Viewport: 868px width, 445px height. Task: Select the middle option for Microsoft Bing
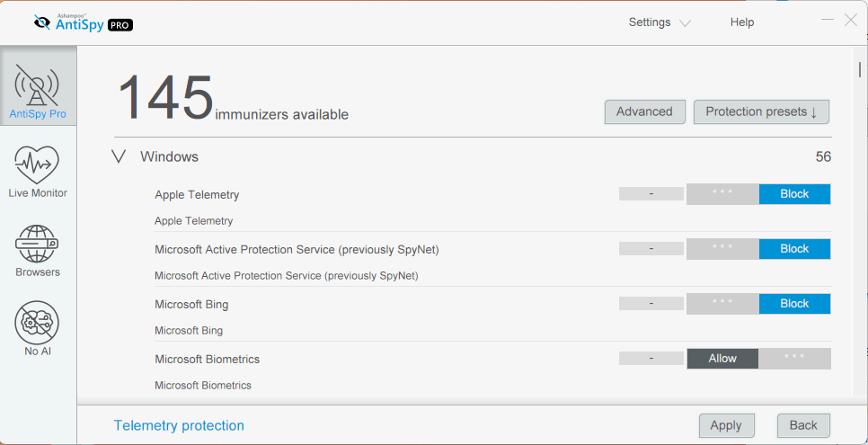pos(722,304)
